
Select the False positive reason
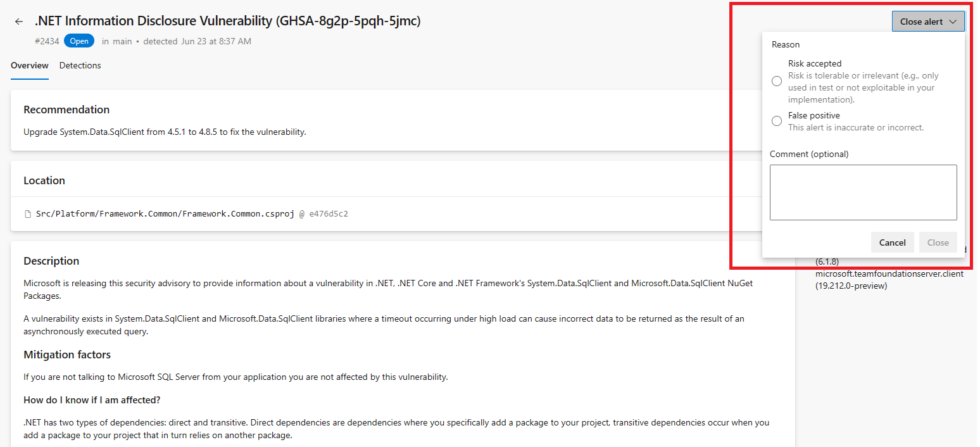[x=777, y=120]
